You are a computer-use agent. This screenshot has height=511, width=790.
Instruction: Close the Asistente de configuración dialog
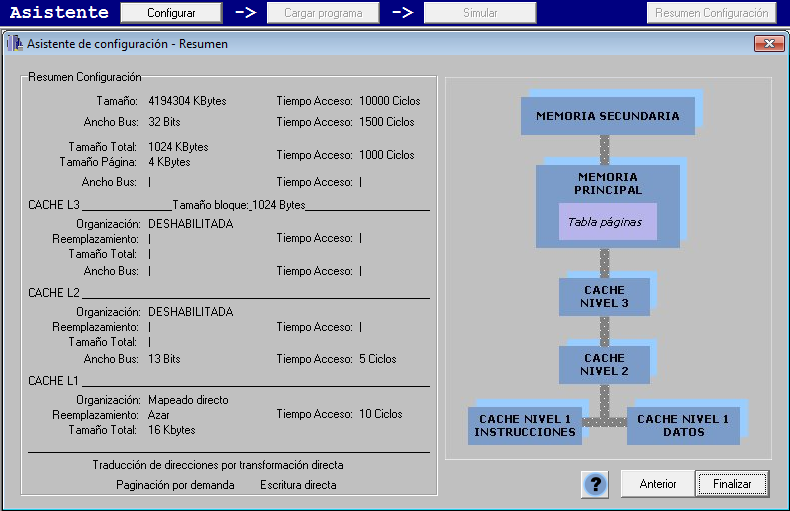point(769,43)
